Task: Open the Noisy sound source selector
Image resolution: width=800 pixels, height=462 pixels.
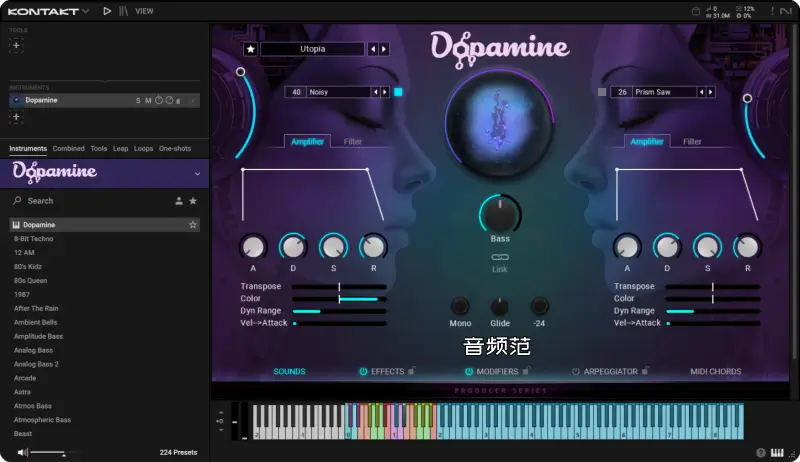Action: pos(336,92)
